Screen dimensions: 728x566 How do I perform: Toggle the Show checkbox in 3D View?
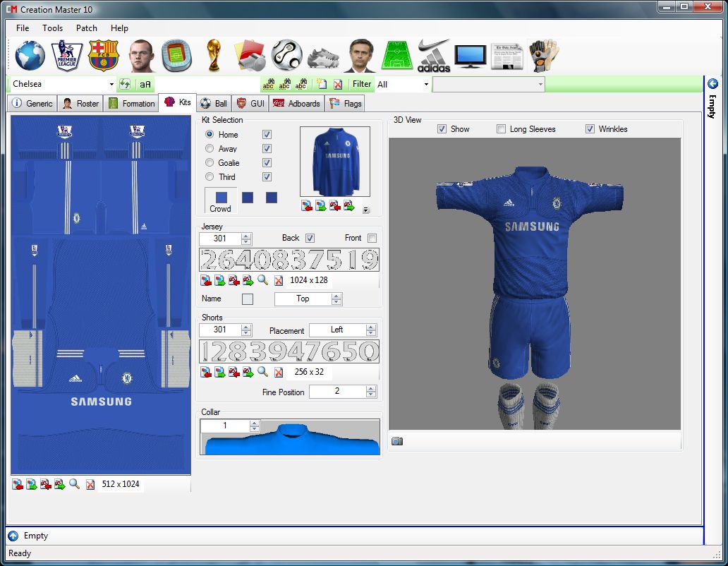442,129
